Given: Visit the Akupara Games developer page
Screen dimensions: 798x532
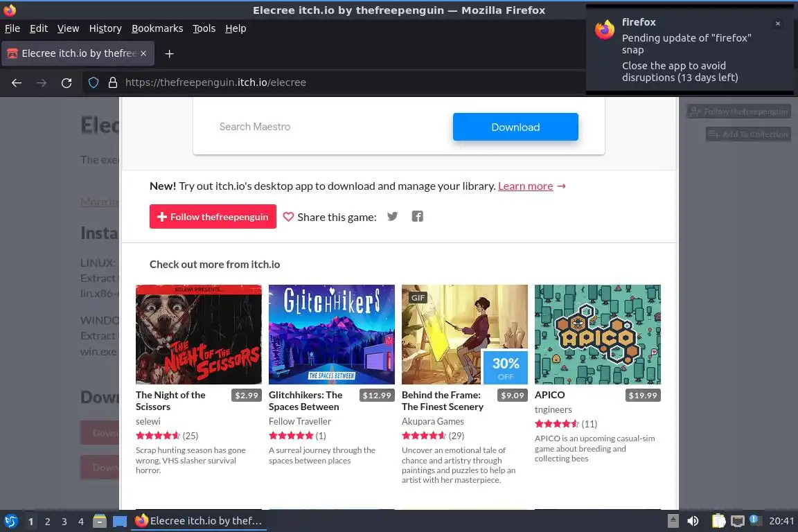Looking at the screenshot, I should pyautogui.click(x=432, y=422).
